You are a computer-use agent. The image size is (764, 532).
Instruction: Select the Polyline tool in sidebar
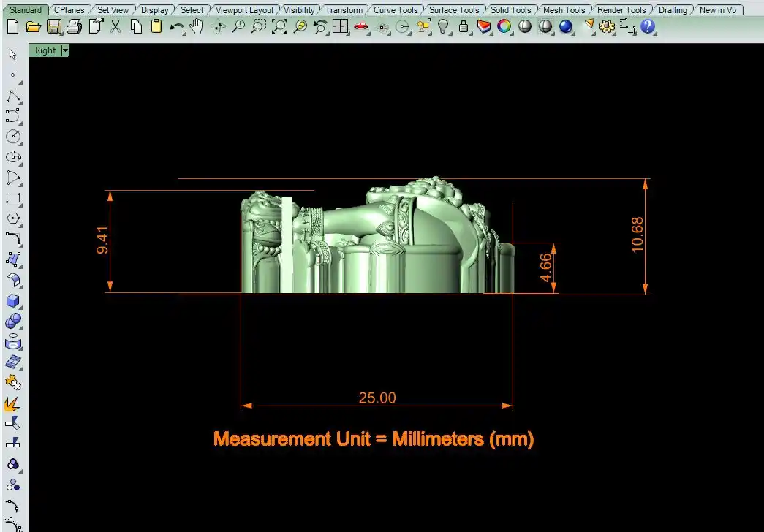coord(13,97)
